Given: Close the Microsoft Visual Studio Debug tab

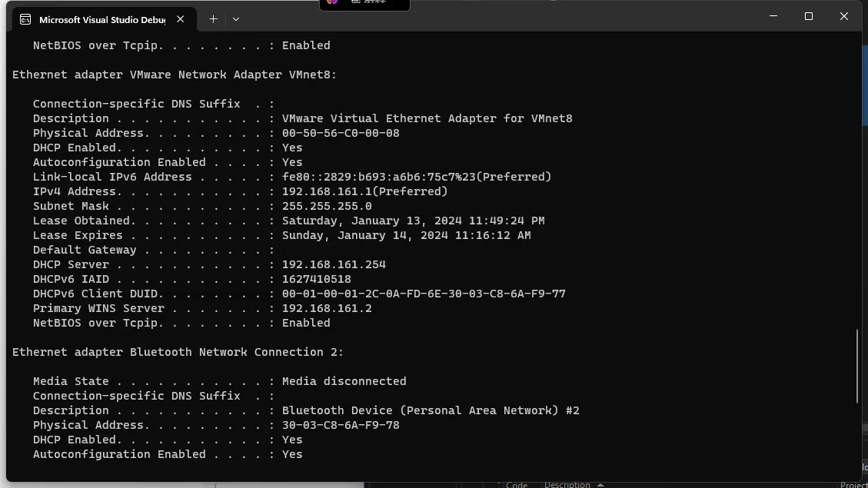Looking at the screenshot, I should tap(180, 19).
